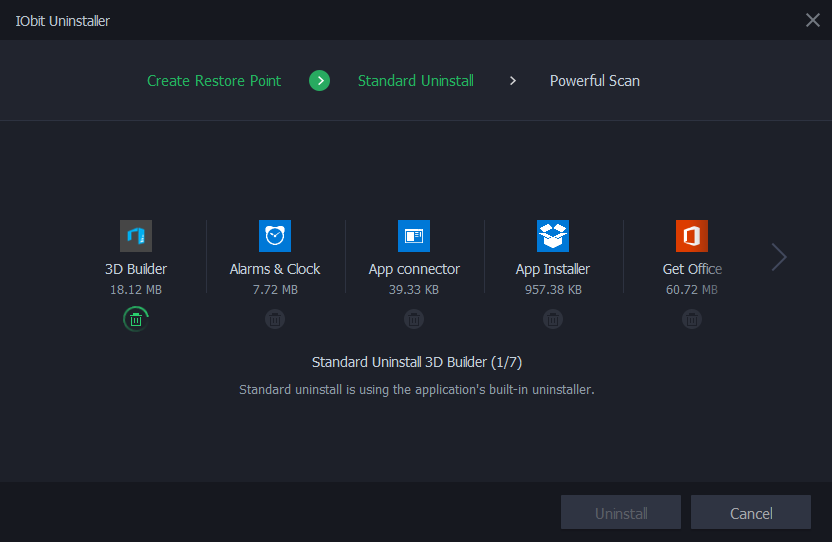Click the App Installer app icon

point(553,236)
